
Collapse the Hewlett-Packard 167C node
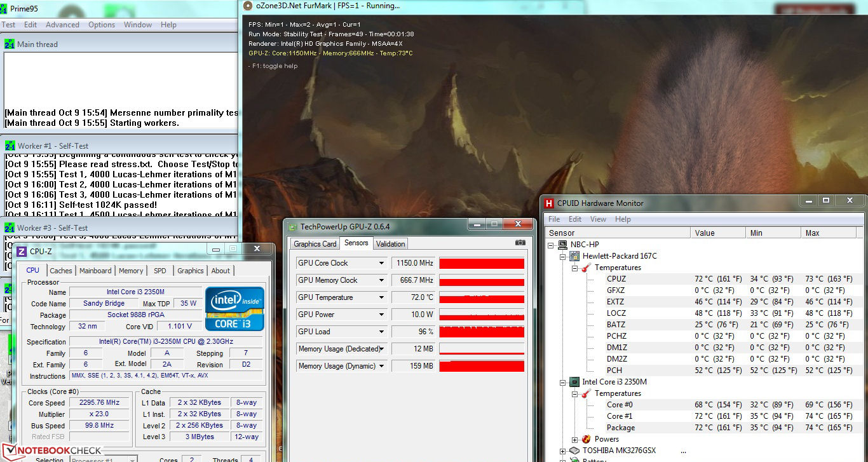[x=563, y=257]
